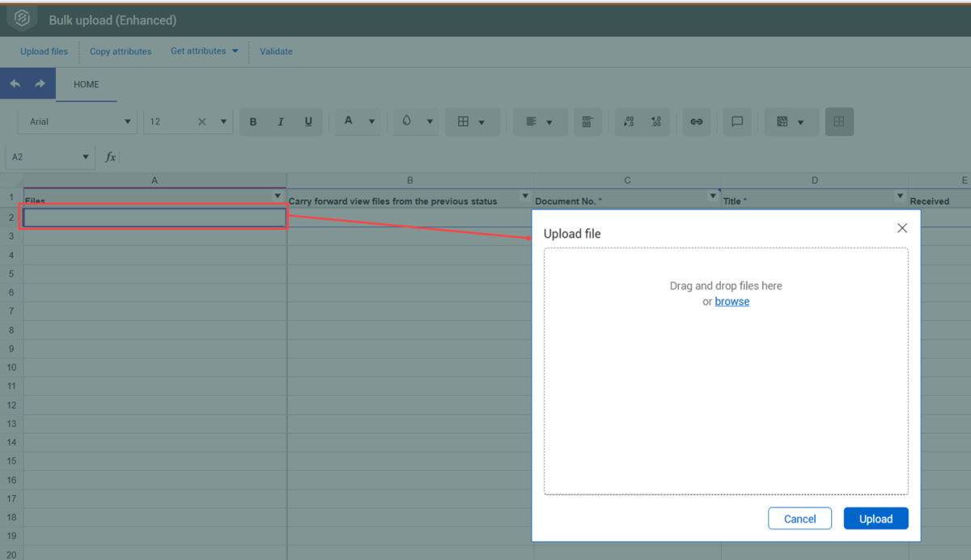This screenshot has width=971, height=560.
Task: Open the Files column filter dropdown
Action: (x=278, y=197)
